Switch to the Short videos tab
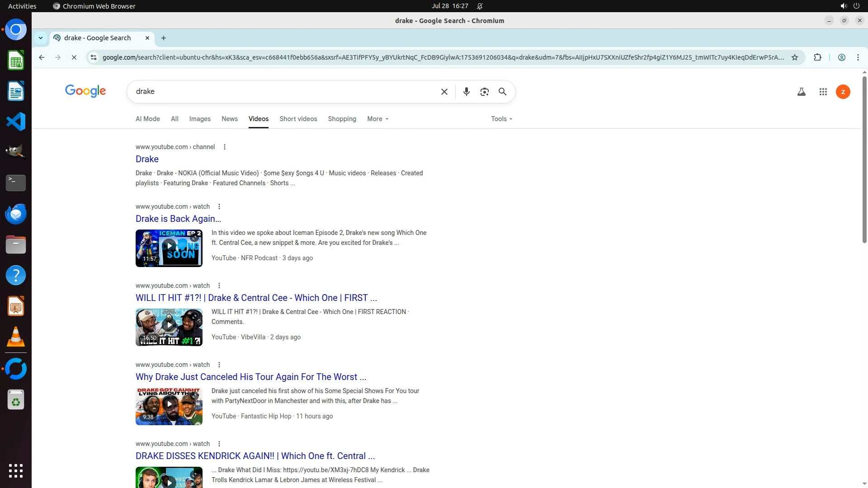This screenshot has width=868, height=488. pos(298,119)
